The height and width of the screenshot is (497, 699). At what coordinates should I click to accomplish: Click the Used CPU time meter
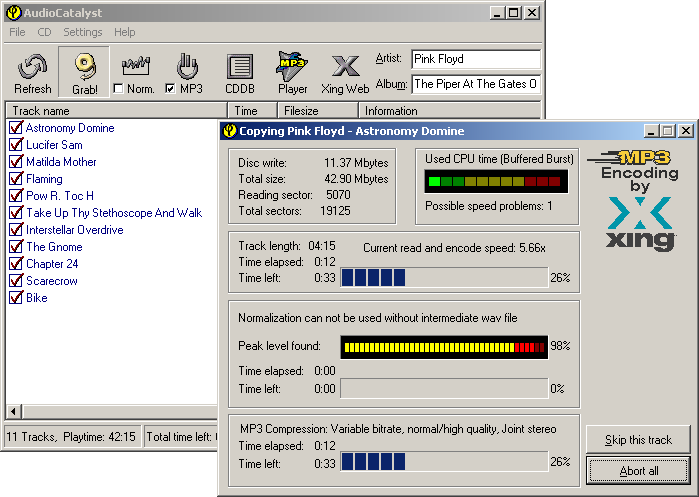[496, 181]
